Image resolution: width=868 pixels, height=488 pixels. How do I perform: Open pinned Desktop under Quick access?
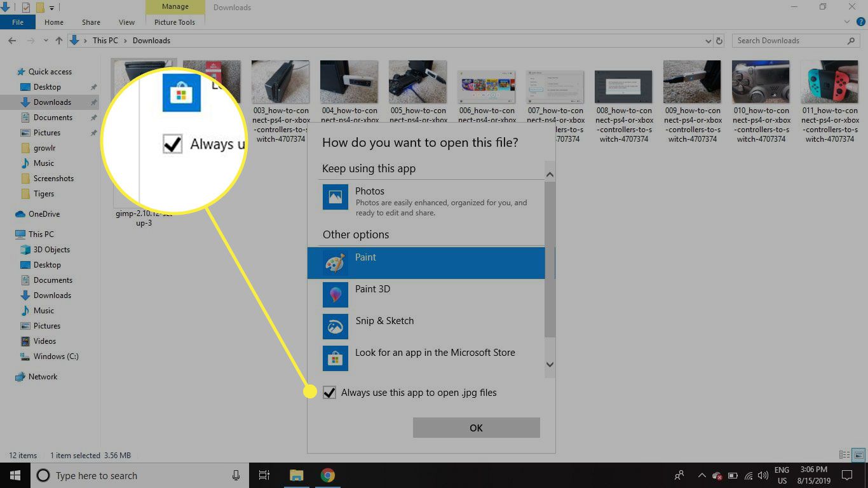coord(47,87)
